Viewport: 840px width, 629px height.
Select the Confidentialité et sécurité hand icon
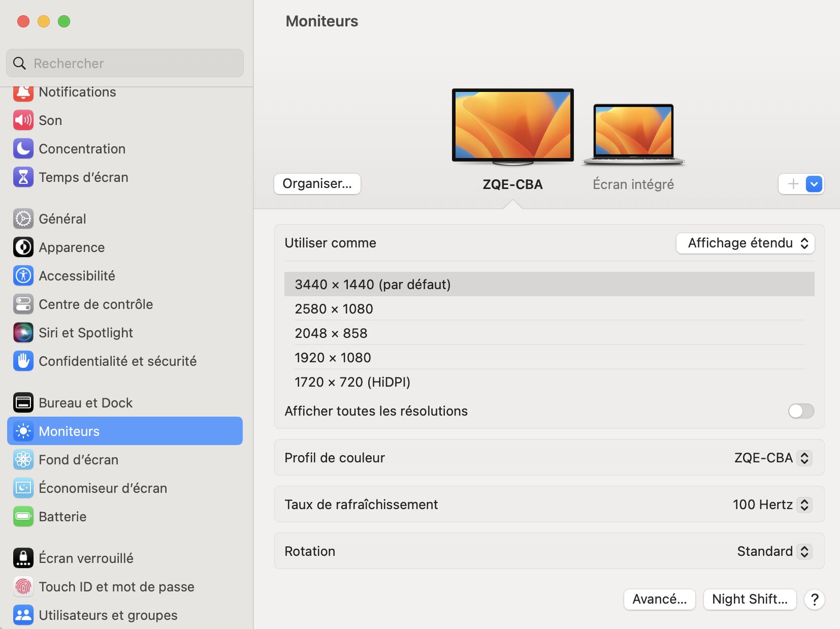coord(23,361)
